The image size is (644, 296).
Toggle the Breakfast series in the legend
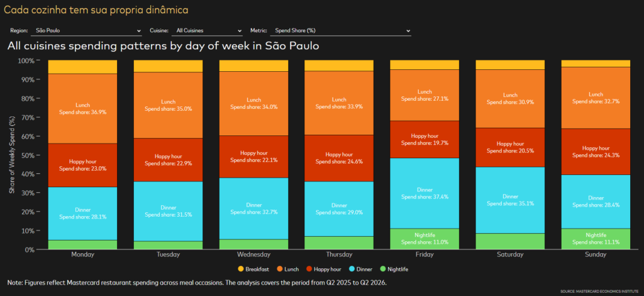tap(253, 270)
